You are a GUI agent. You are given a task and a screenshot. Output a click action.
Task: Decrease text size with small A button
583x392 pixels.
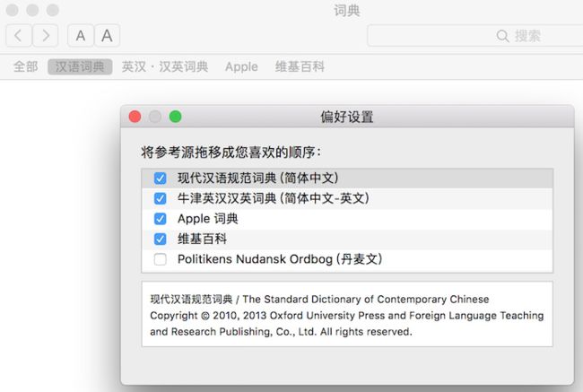coord(81,36)
